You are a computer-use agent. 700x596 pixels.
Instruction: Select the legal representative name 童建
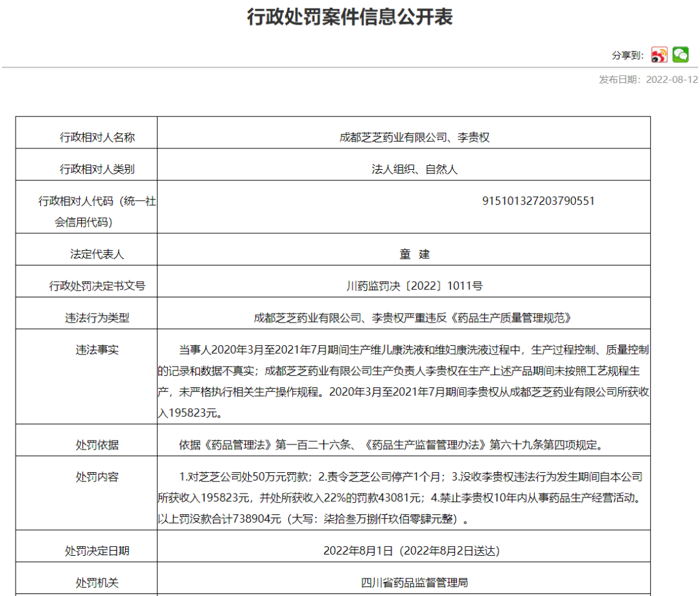point(415,254)
